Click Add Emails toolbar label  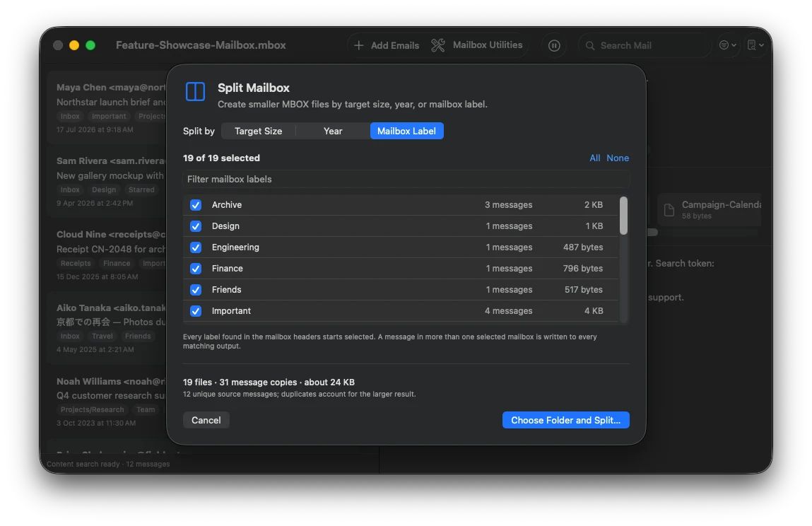pyautogui.click(x=395, y=46)
